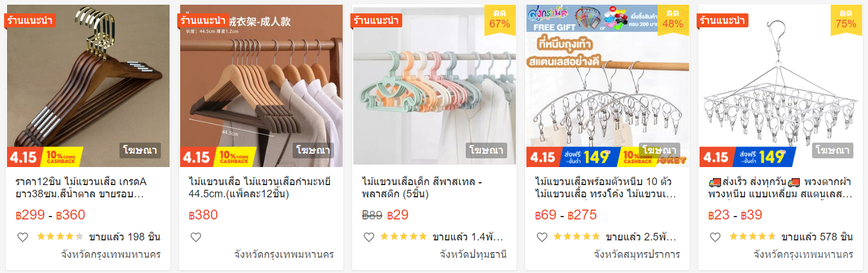Toggle wishlist heart on ฿380 hanger product

click(196, 237)
